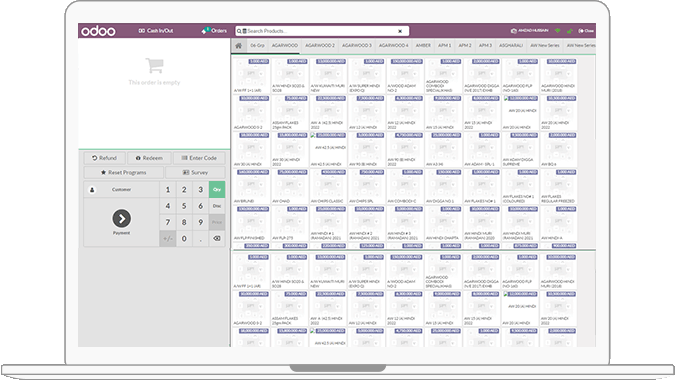Select the Customer button

pos(121,189)
